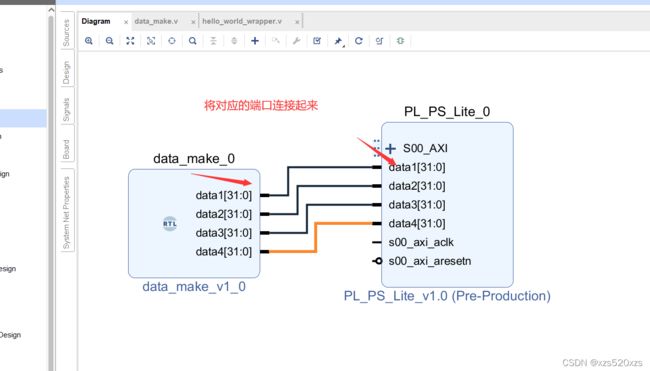Add IP with the plus icon

[255, 41]
